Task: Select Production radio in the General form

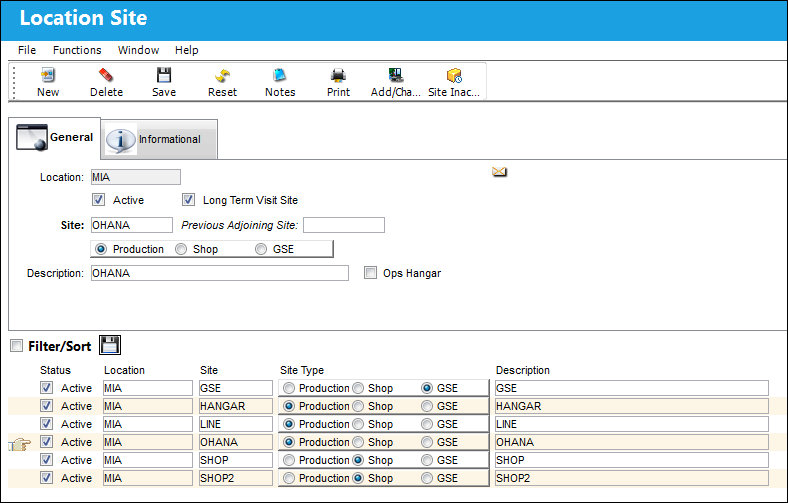Action: click(x=101, y=249)
